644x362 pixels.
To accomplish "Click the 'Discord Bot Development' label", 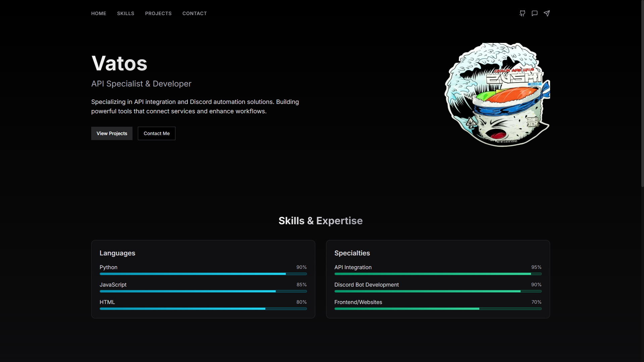I will point(367,285).
